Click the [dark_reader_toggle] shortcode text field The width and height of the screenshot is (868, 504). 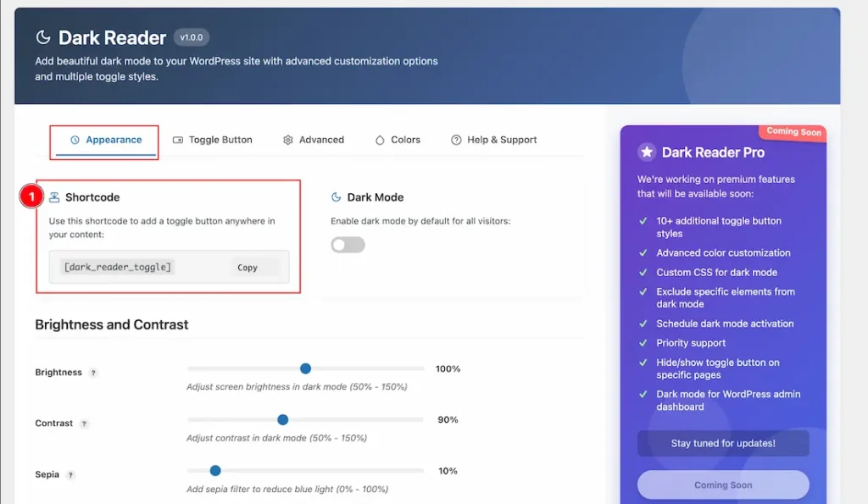coord(119,267)
